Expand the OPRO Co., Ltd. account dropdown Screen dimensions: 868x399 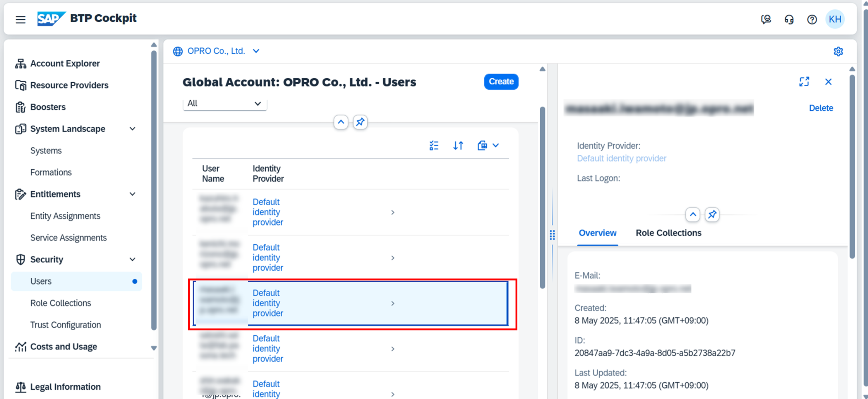coord(256,51)
